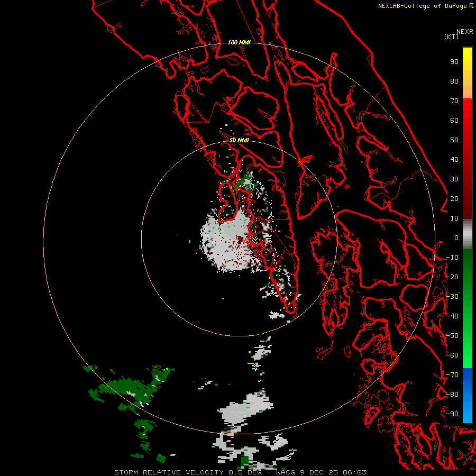Click the positive 20 scale value

(x=454, y=198)
